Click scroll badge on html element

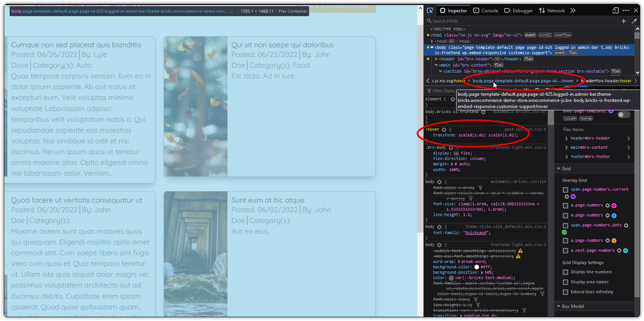click(x=545, y=35)
